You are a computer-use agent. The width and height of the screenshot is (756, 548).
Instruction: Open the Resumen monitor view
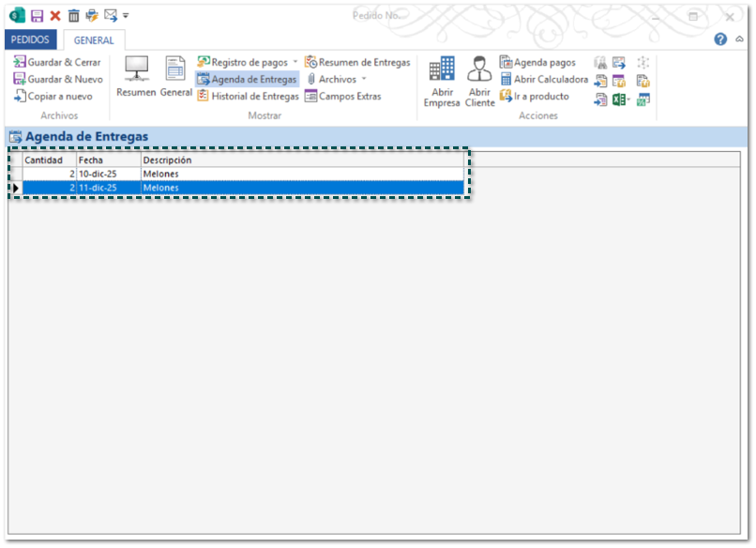click(x=136, y=77)
